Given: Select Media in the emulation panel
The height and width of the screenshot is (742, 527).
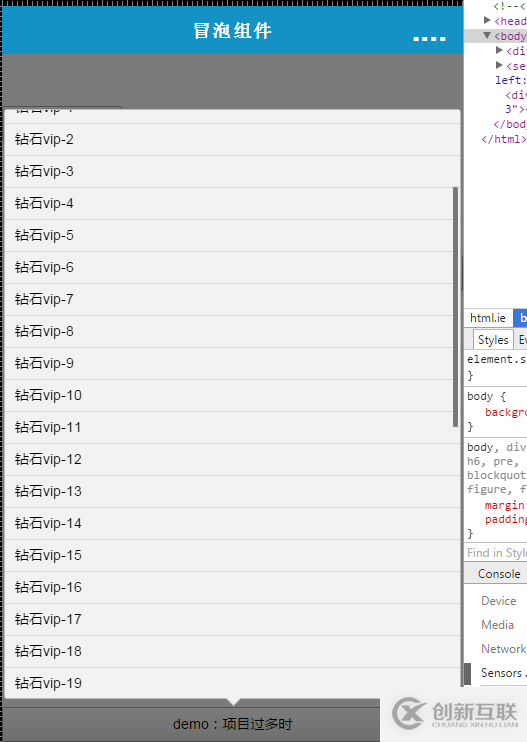Looking at the screenshot, I should 497,625.
